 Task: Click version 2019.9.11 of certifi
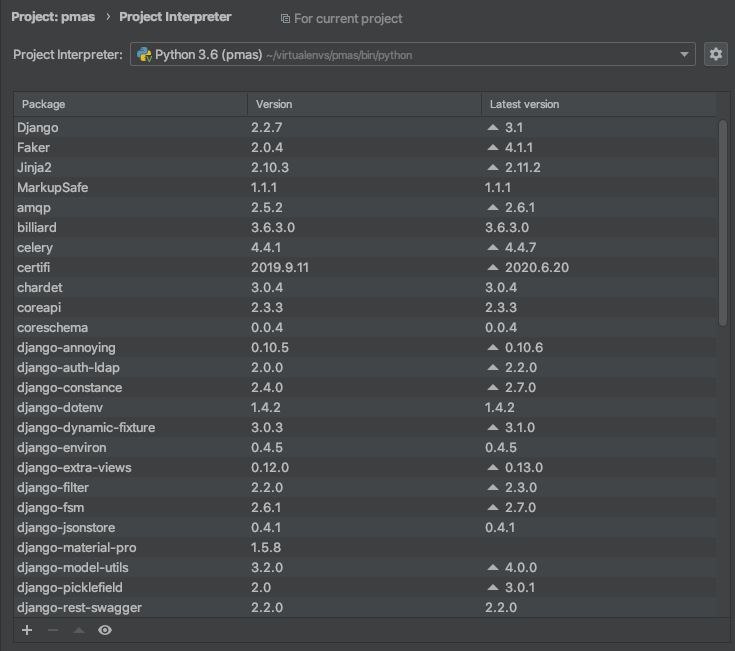coord(280,268)
